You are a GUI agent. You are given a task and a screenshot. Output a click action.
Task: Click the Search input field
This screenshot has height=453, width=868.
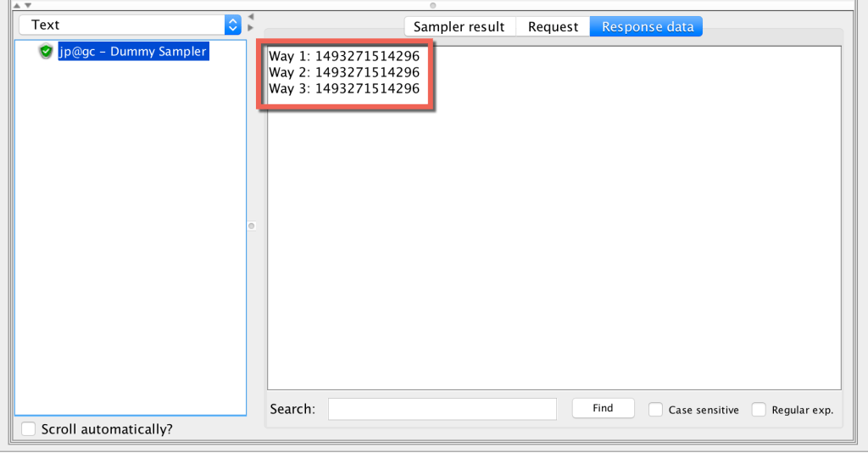point(442,409)
